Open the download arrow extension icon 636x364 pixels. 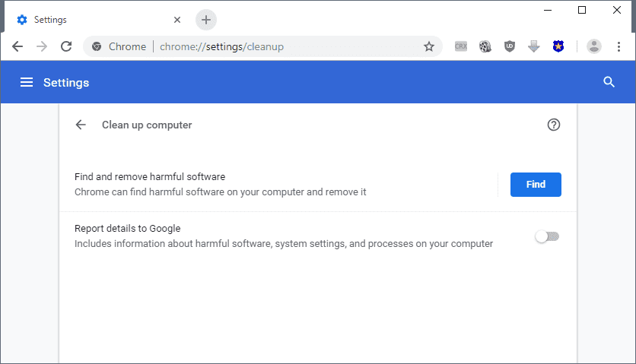[534, 46]
